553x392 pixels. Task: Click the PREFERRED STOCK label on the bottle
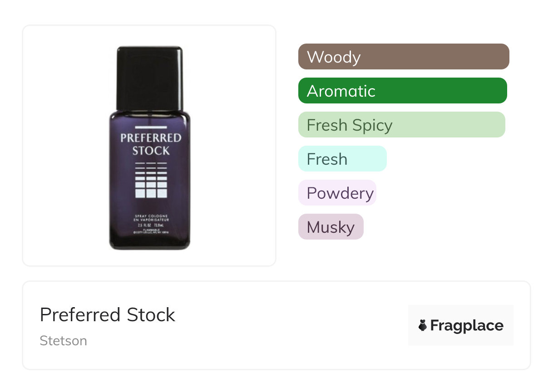151,144
